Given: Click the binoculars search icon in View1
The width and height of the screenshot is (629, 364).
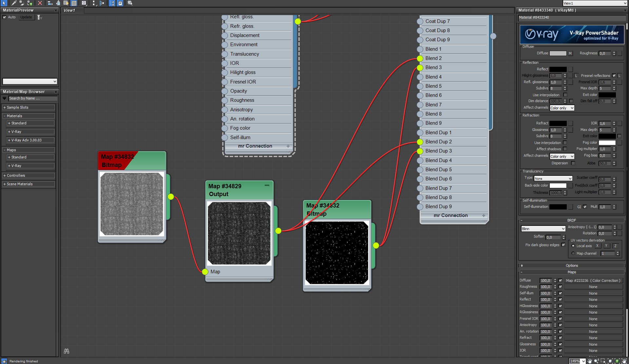Looking at the screenshot, I should tap(67, 351).
